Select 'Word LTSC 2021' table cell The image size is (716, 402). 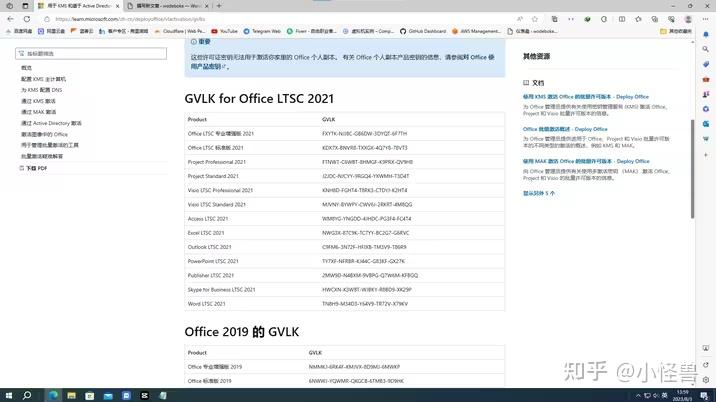(x=206, y=303)
